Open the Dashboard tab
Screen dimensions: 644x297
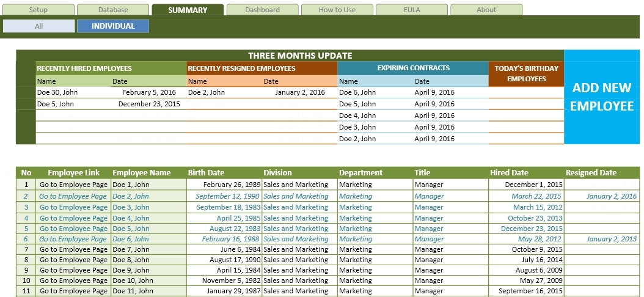pos(262,10)
